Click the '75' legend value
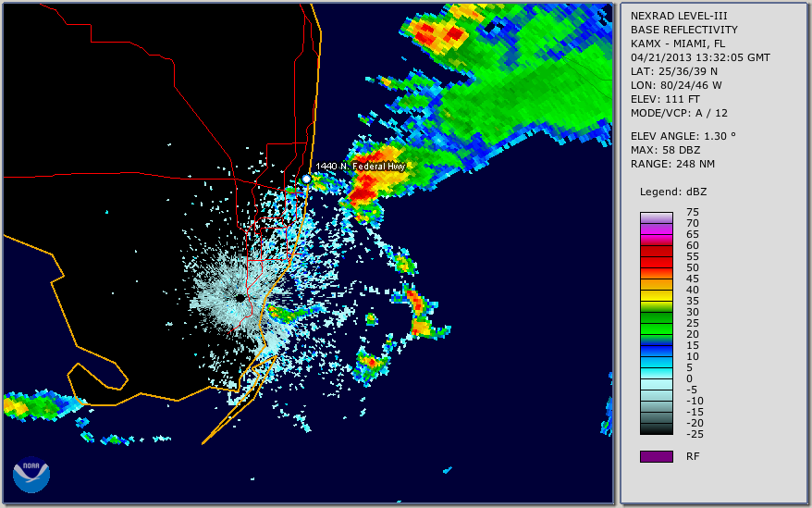 pos(693,212)
